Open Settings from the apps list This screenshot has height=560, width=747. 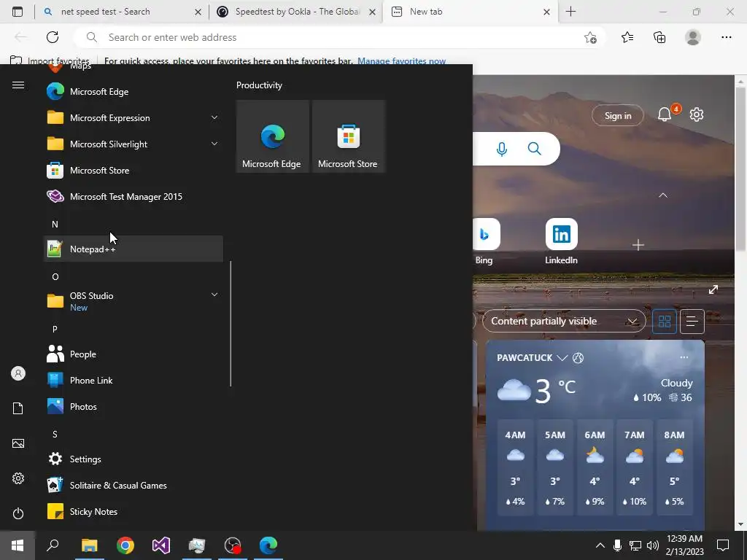[133, 459]
